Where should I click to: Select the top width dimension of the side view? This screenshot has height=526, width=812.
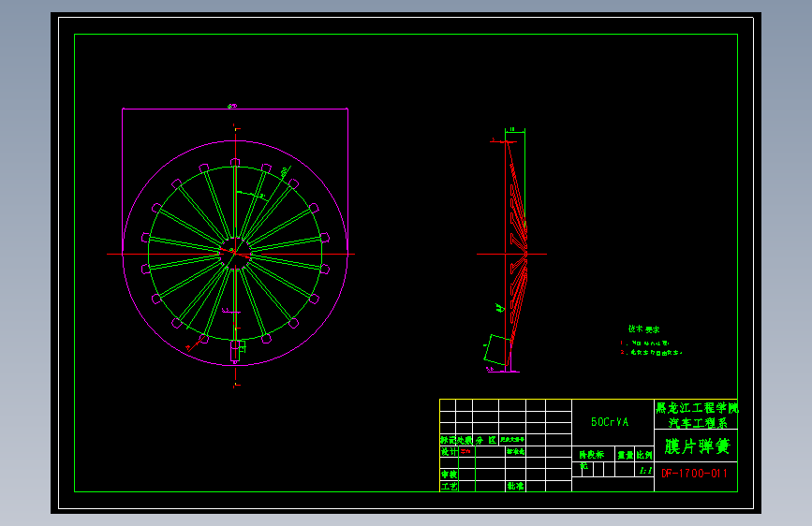(515, 130)
